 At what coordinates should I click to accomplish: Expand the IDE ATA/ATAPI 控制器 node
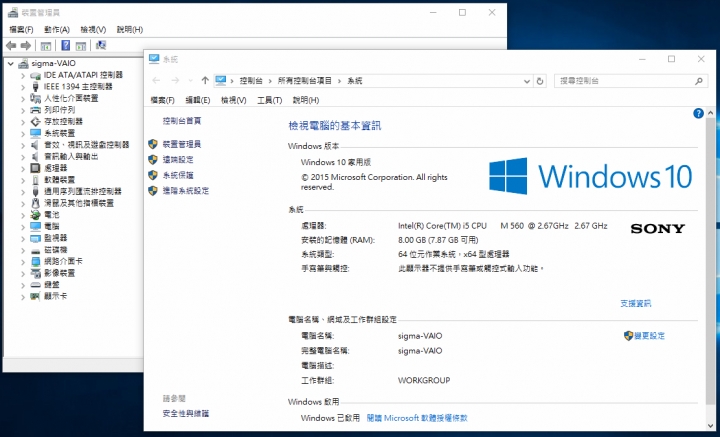[22, 75]
